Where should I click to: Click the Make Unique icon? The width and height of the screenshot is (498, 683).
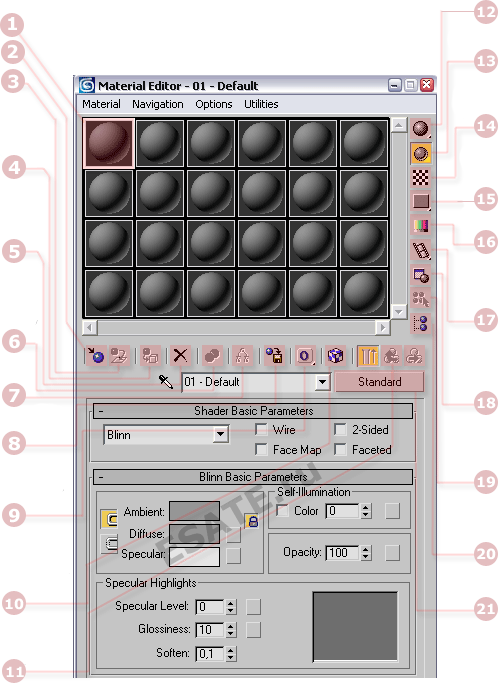pos(242,356)
